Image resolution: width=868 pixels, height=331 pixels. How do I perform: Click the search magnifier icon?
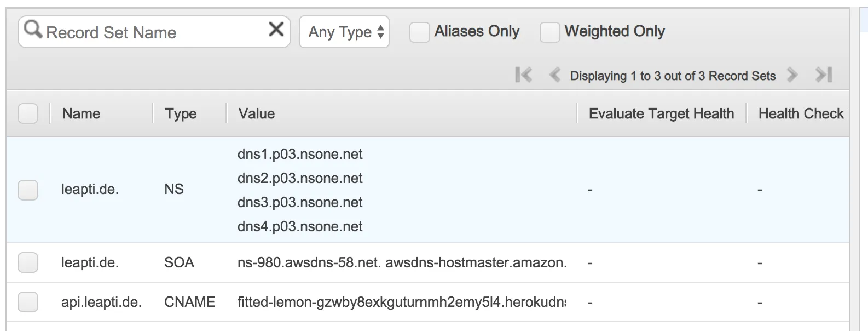click(x=33, y=29)
